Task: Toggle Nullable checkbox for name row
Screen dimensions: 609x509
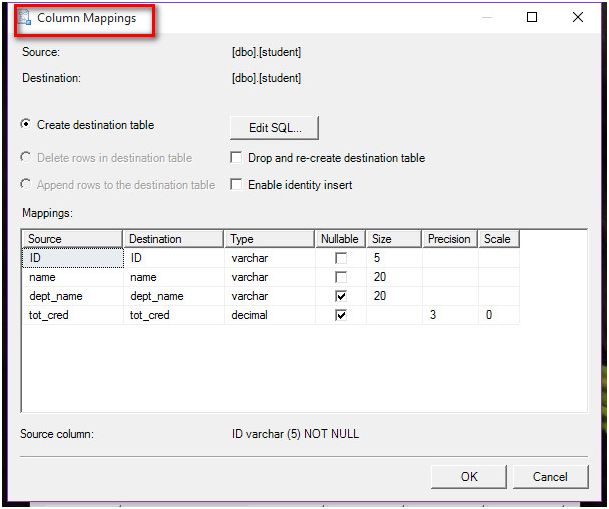Action: tap(341, 277)
